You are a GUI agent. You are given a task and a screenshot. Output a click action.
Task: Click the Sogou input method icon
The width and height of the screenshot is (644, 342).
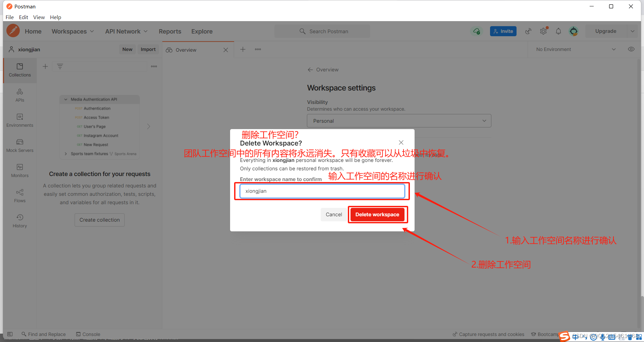(x=565, y=336)
